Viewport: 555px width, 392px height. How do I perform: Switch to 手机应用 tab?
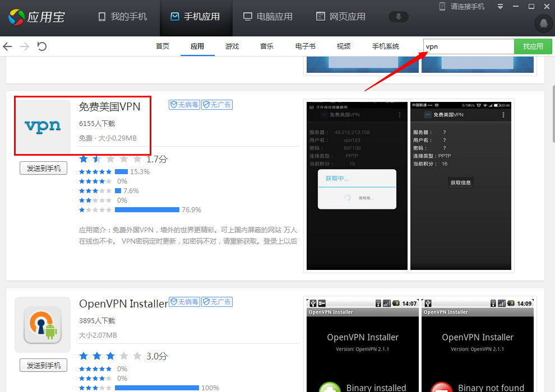(196, 17)
